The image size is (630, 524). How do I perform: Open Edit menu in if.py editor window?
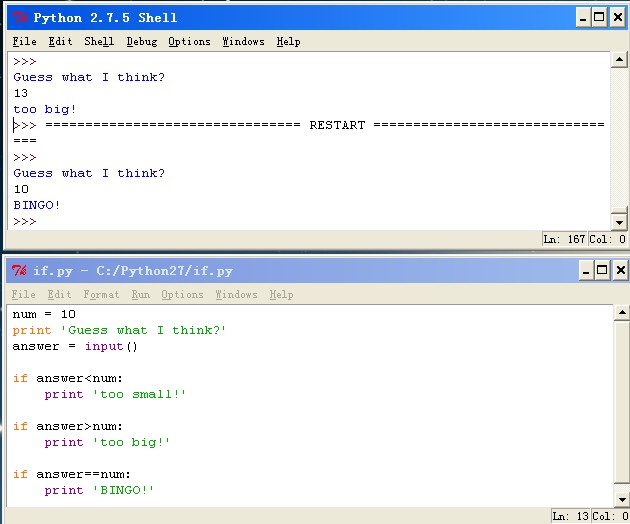pyautogui.click(x=59, y=295)
